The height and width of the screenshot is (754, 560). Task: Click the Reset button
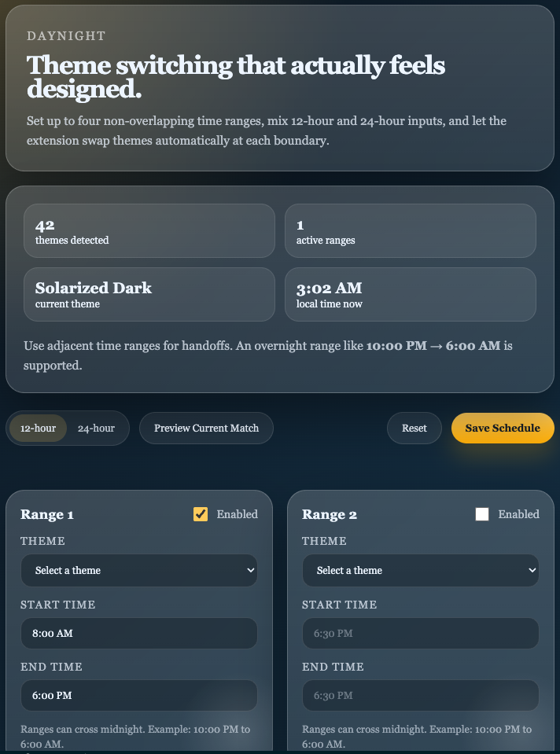click(414, 428)
